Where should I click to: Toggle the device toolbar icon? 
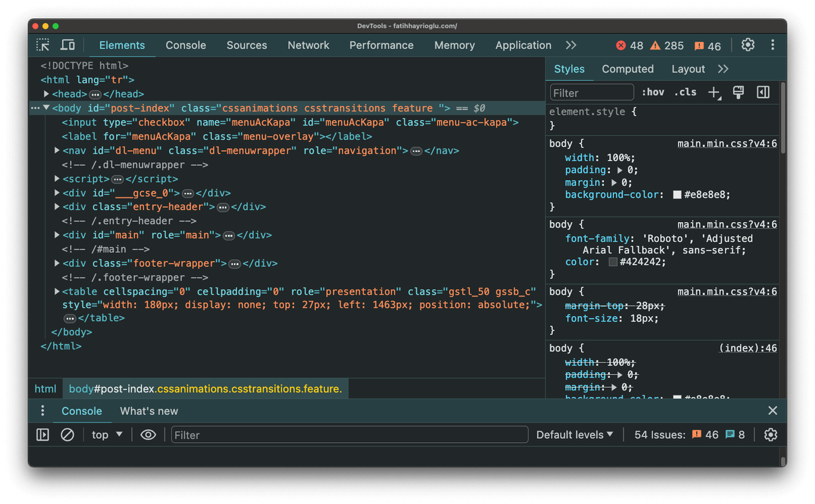pos(68,45)
